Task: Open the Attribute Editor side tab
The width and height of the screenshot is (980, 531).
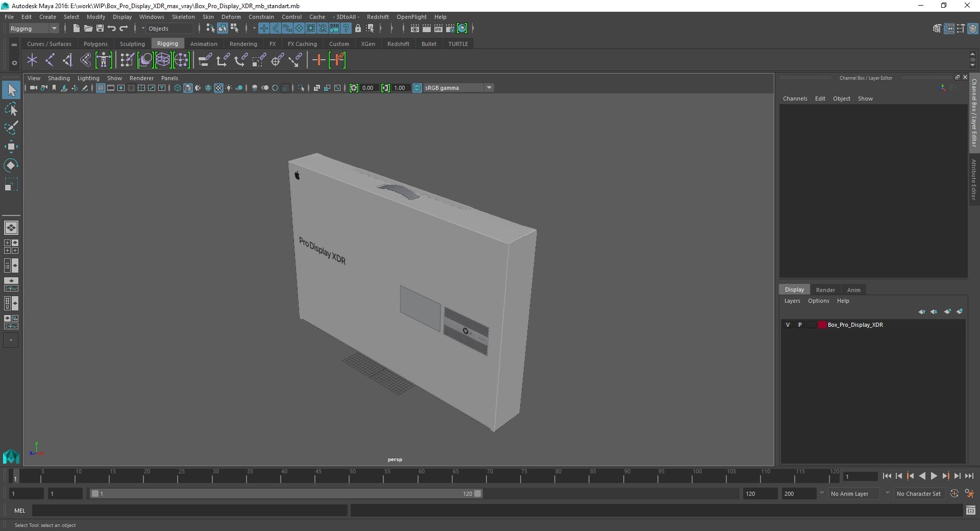Action: 974,180
